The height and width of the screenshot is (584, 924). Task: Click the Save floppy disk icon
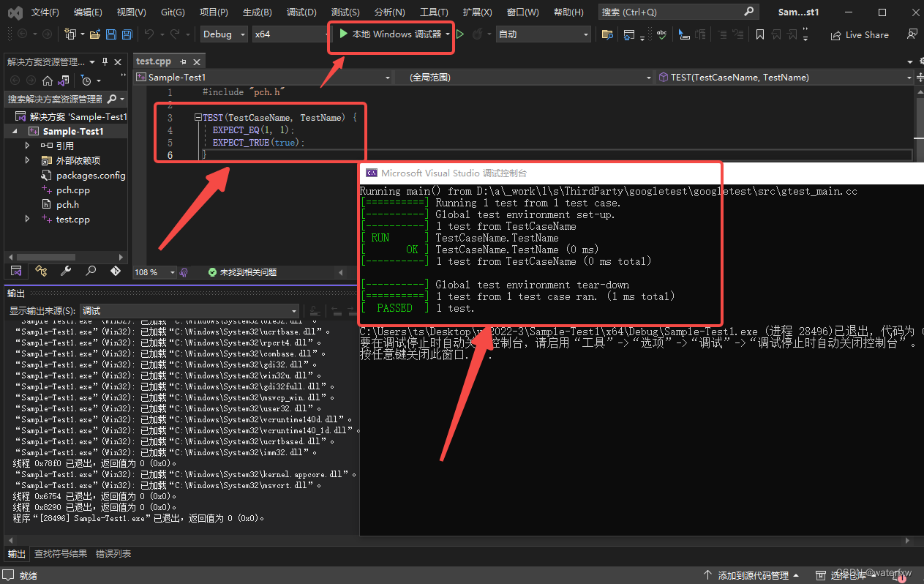pos(111,34)
